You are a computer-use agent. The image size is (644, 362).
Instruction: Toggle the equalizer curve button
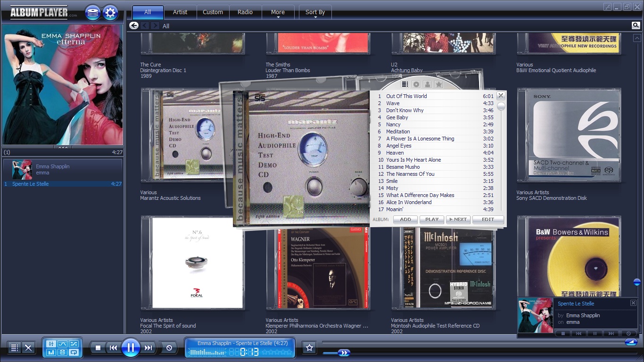tap(63, 344)
